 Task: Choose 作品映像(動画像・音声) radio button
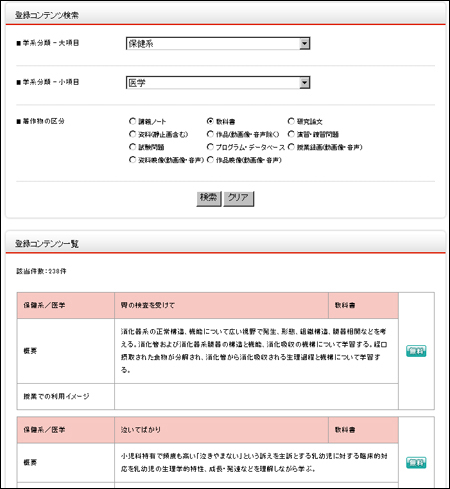210,160
